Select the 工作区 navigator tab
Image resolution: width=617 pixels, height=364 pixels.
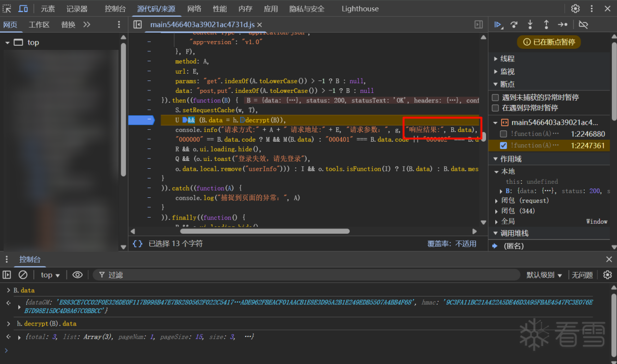coord(39,24)
